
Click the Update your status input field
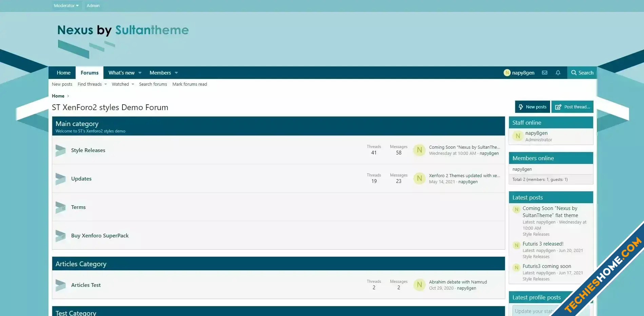551,311
